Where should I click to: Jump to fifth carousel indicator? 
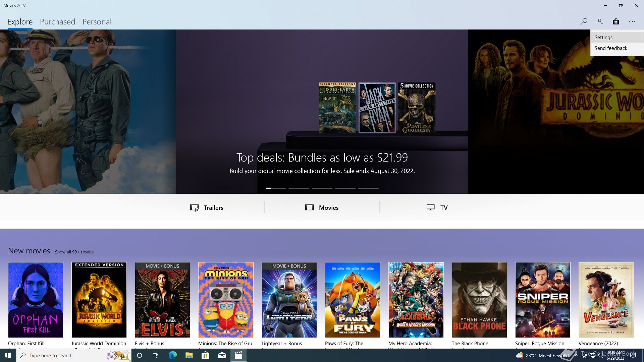(368, 188)
